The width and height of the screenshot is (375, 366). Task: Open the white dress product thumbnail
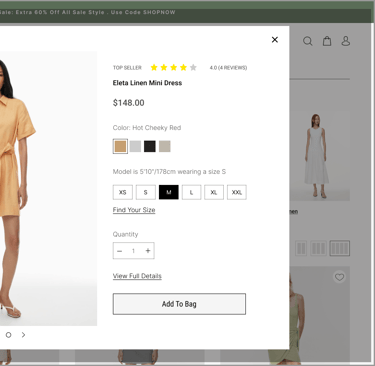(320, 156)
